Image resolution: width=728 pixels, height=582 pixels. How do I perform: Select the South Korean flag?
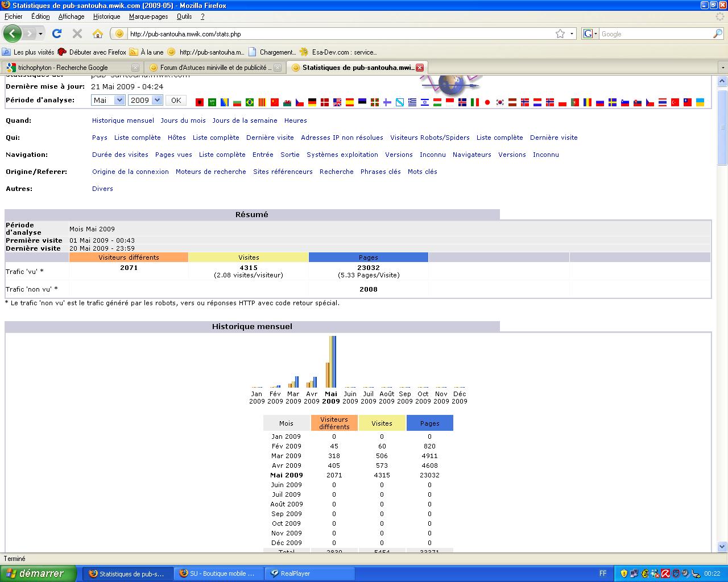pyautogui.click(x=500, y=102)
